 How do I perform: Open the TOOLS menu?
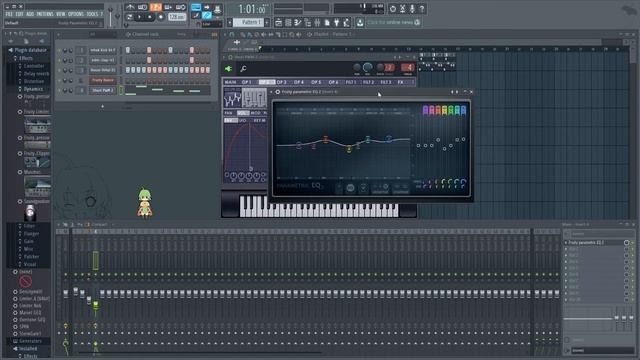click(x=92, y=14)
